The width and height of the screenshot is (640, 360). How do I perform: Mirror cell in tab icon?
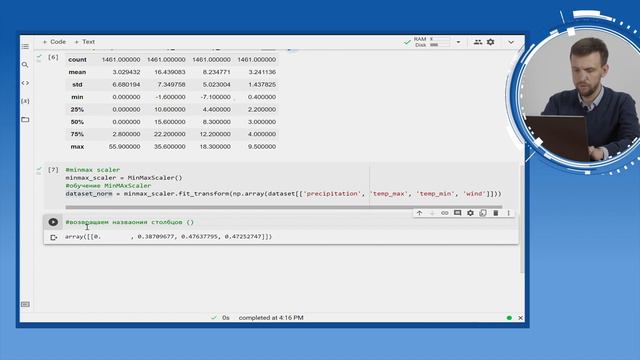[483, 213]
